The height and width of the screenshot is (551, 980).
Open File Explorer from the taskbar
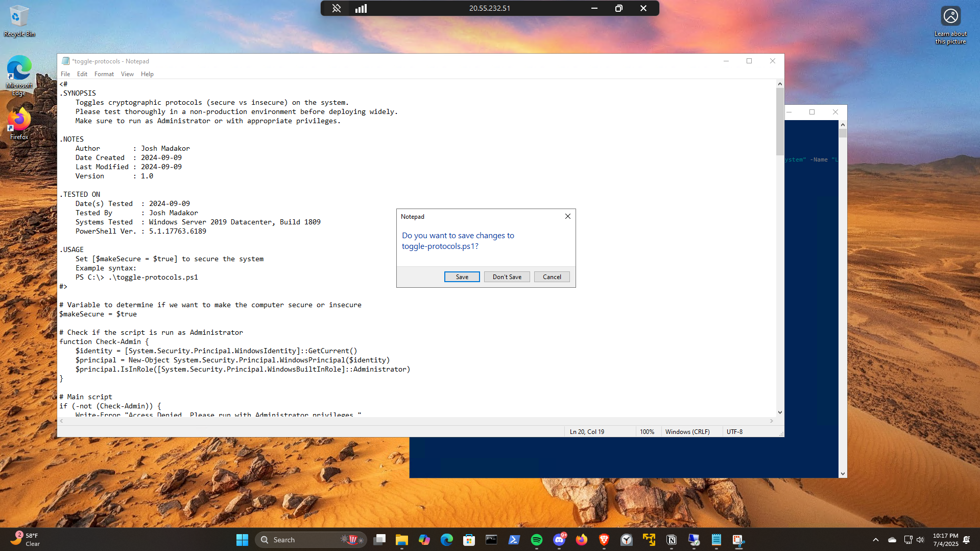pyautogui.click(x=401, y=540)
